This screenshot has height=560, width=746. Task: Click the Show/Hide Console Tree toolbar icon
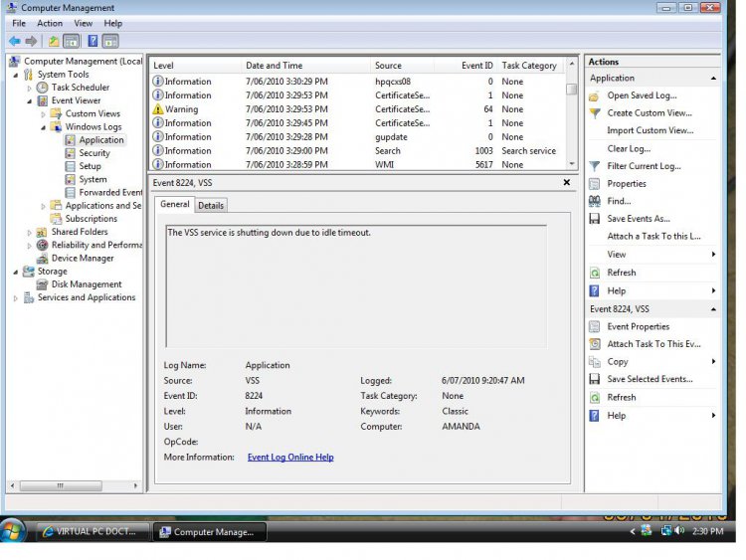pyautogui.click(x=72, y=42)
